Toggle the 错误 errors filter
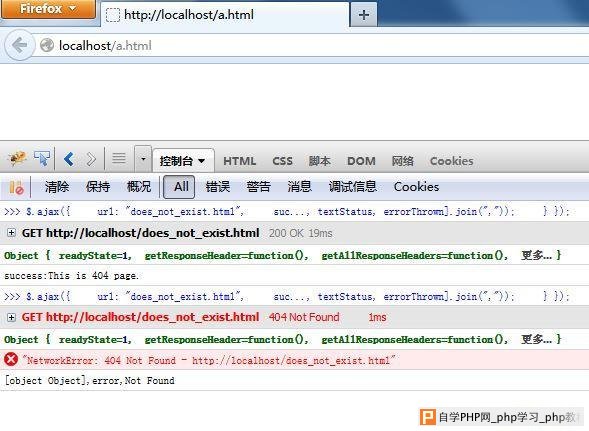The height and width of the screenshot is (431, 589). pyautogui.click(x=218, y=187)
